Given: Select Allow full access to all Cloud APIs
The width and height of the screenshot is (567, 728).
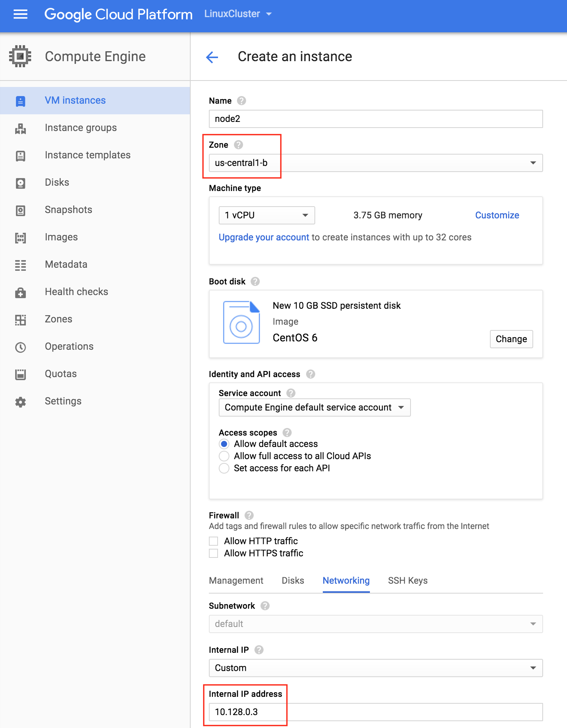Looking at the screenshot, I should pyautogui.click(x=224, y=456).
